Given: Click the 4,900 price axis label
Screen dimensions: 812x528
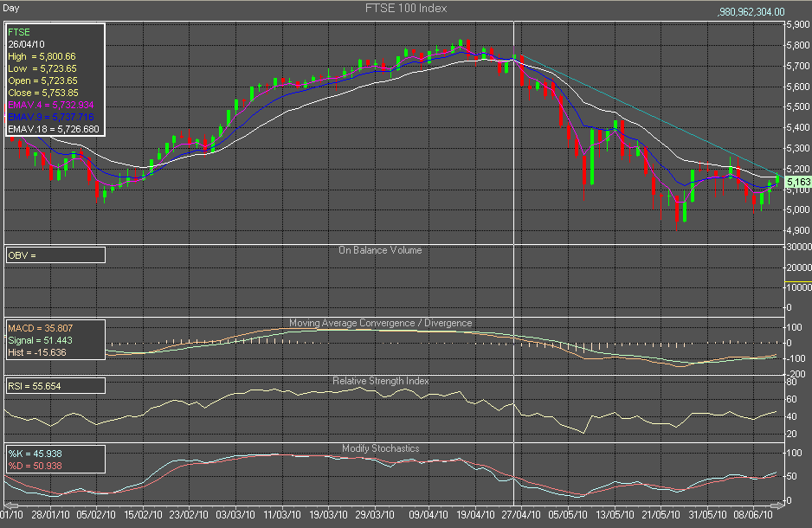Looking at the screenshot, I should [x=798, y=231].
